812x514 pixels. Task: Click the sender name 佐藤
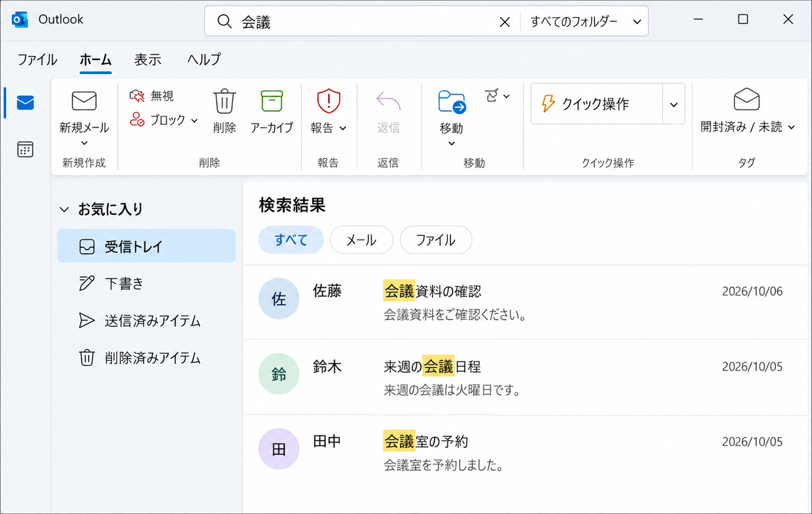click(x=327, y=291)
